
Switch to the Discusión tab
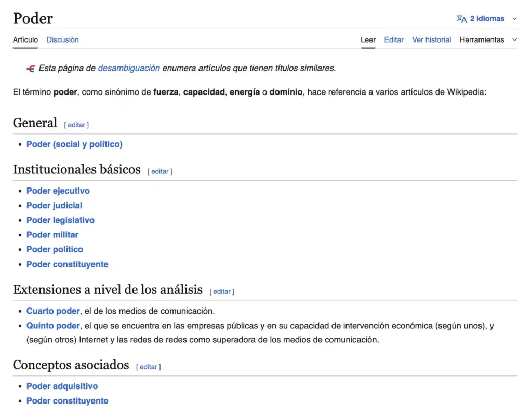62,39
